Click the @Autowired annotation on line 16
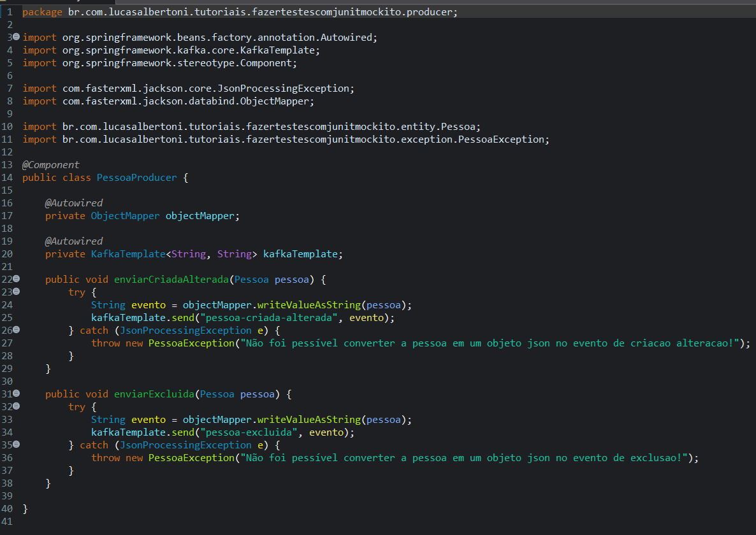 click(x=74, y=203)
